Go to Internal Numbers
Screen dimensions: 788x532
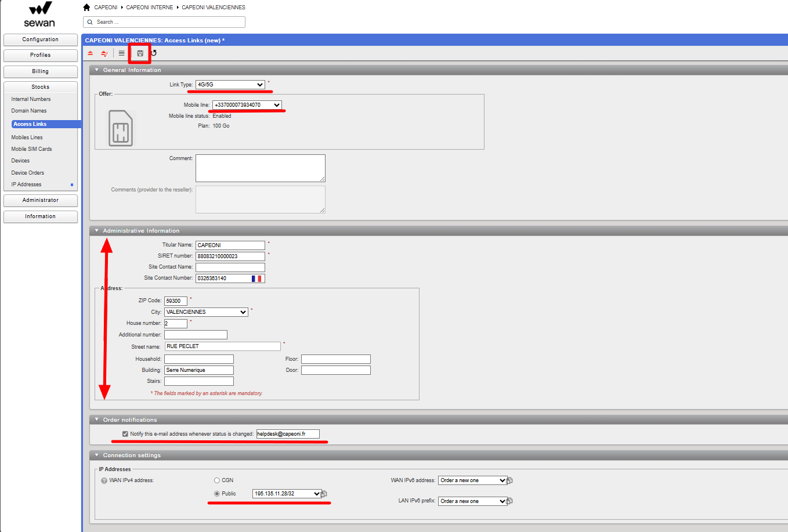pyautogui.click(x=31, y=99)
